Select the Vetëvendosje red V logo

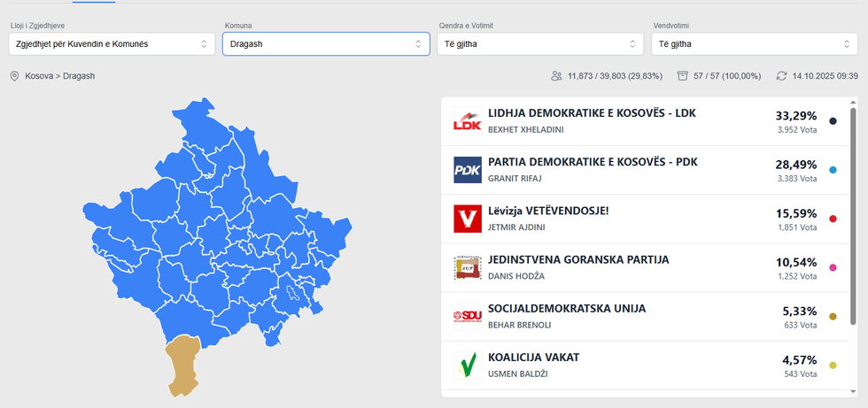point(467,219)
